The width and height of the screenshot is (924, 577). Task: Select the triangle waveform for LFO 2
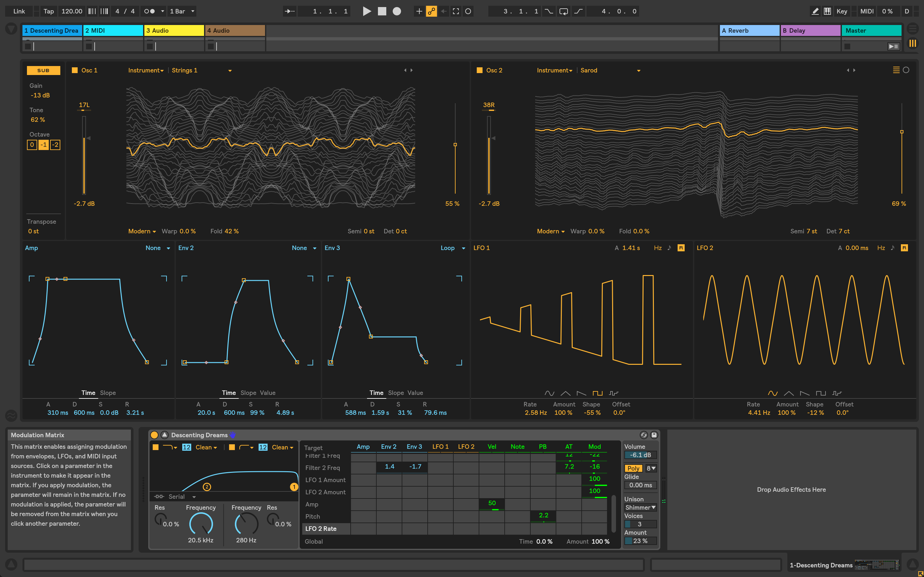[789, 393]
